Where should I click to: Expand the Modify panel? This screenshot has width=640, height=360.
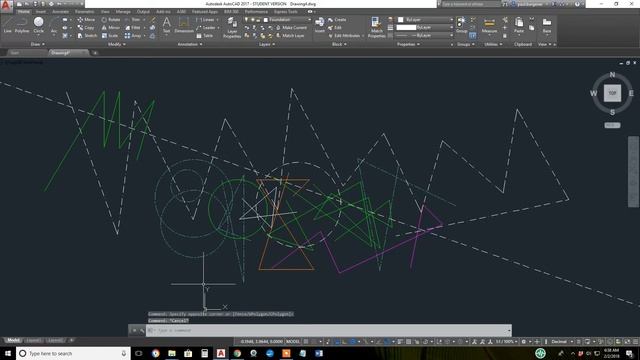pyautogui.click(x=116, y=44)
